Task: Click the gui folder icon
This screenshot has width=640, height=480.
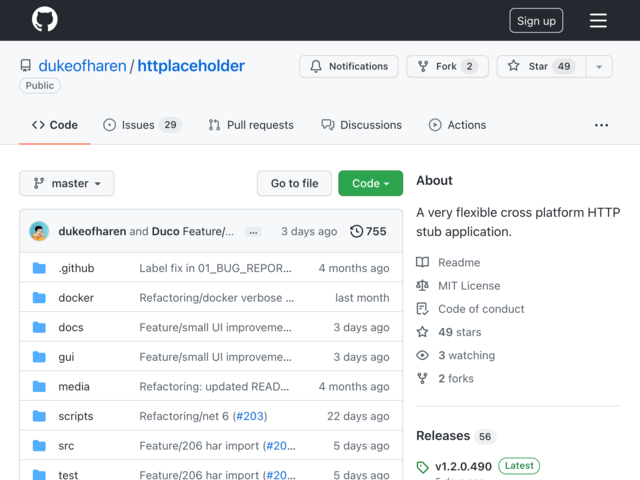Action: (39, 357)
